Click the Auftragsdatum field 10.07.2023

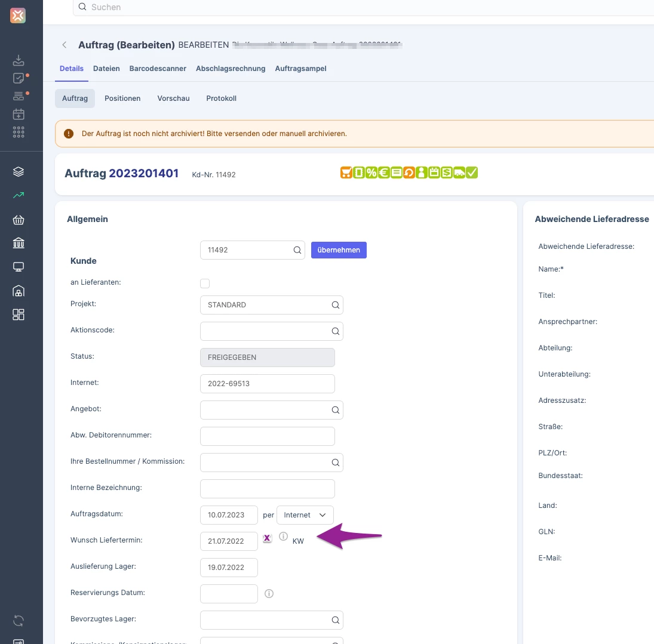[229, 515]
